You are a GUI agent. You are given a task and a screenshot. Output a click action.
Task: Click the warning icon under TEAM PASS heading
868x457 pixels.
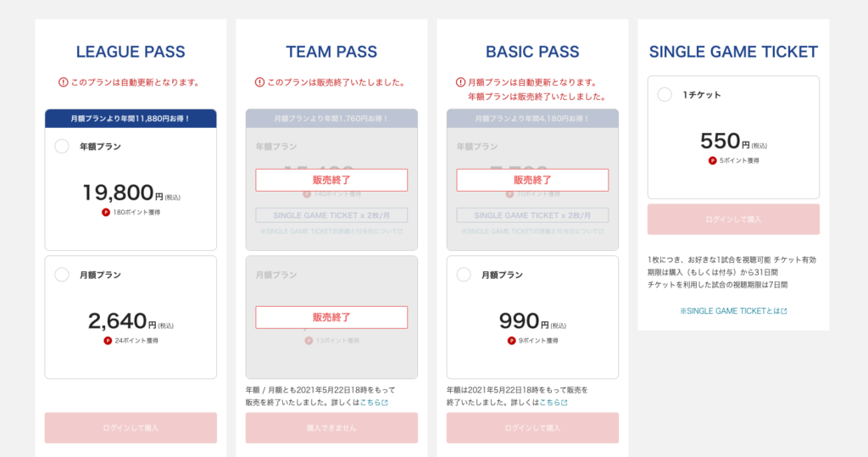(x=259, y=82)
